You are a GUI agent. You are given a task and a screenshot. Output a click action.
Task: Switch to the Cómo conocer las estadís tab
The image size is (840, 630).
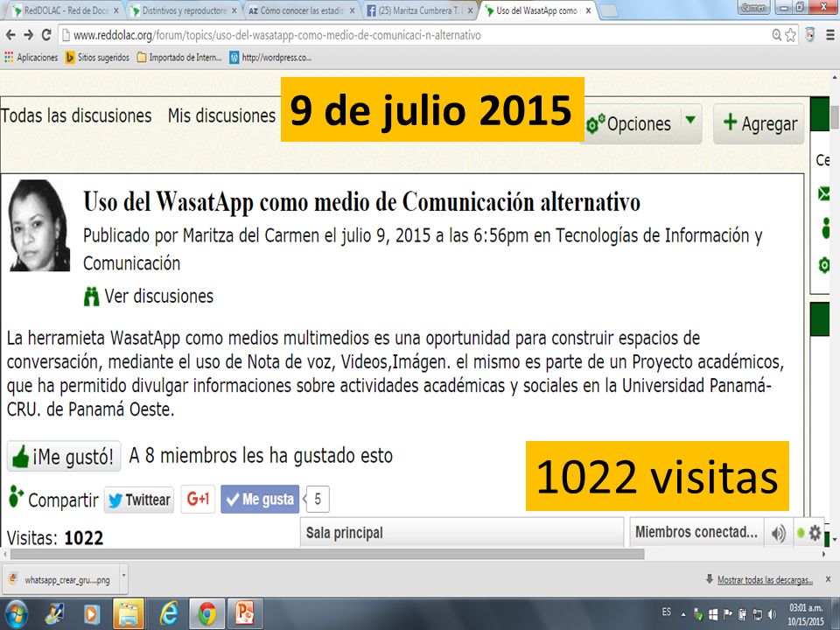(x=301, y=10)
